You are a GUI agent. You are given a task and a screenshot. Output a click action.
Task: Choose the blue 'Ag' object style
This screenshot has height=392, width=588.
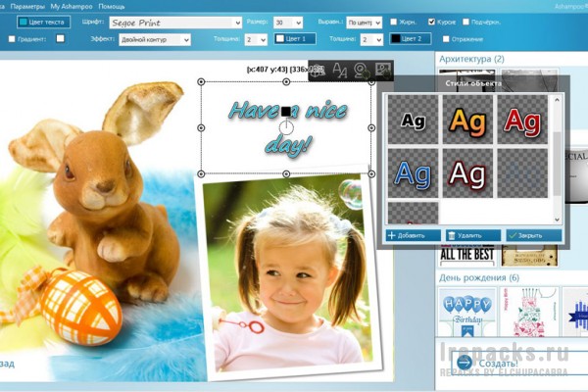413,172
